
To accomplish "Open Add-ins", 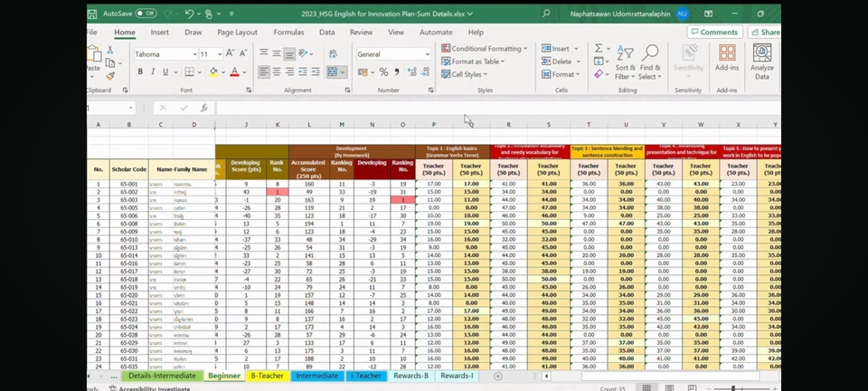I will [727, 58].
